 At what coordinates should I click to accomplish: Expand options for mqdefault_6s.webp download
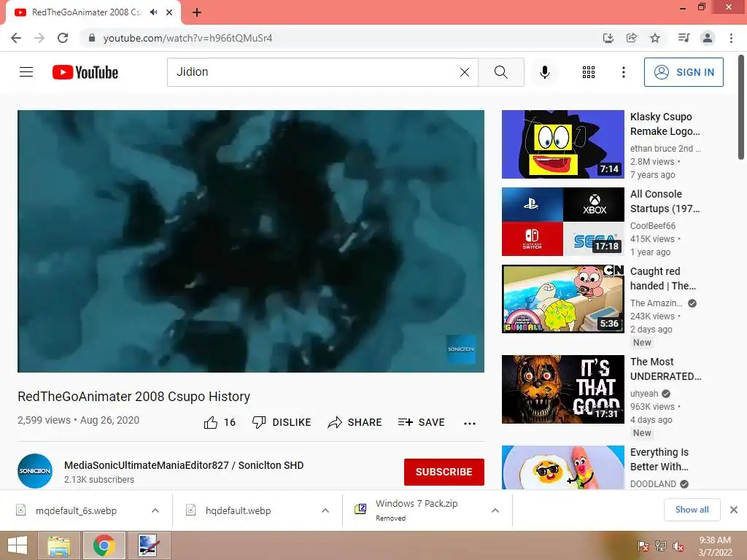(x=155, y=510)
